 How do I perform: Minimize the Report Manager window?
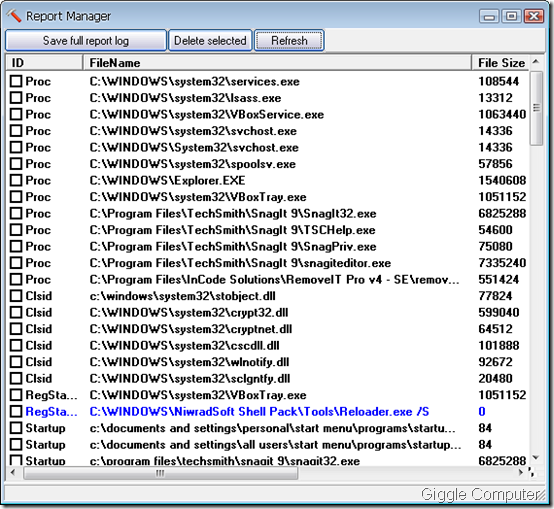pyautogui.click(x=489, y=16)
